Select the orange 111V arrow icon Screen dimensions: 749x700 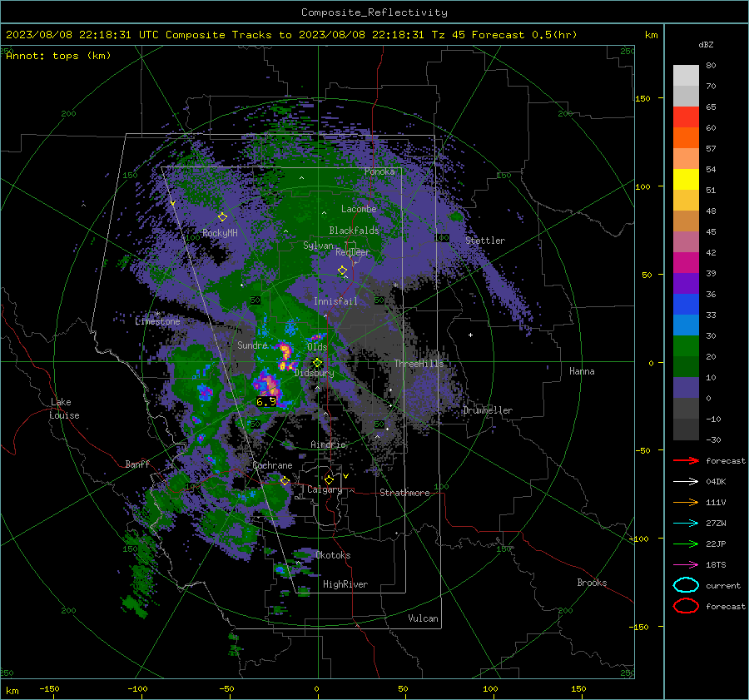[686, 502]
